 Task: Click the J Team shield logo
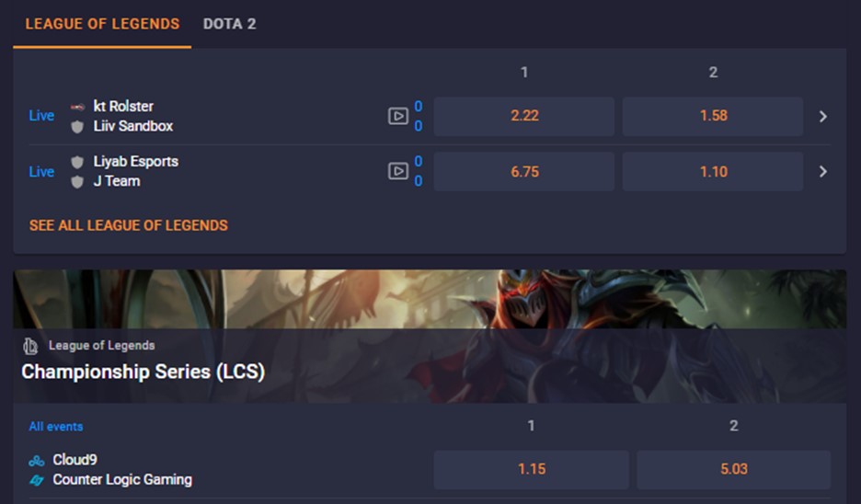(x=77, y=182)
